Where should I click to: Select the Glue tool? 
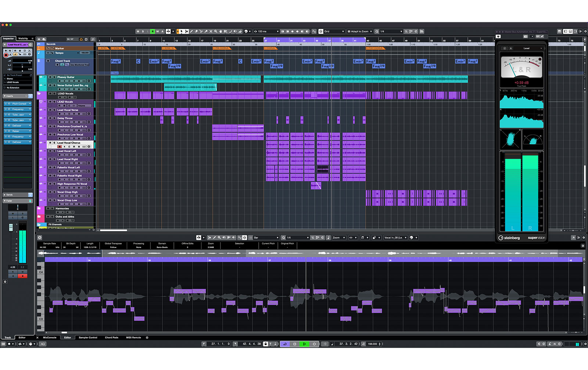(206, 31)
